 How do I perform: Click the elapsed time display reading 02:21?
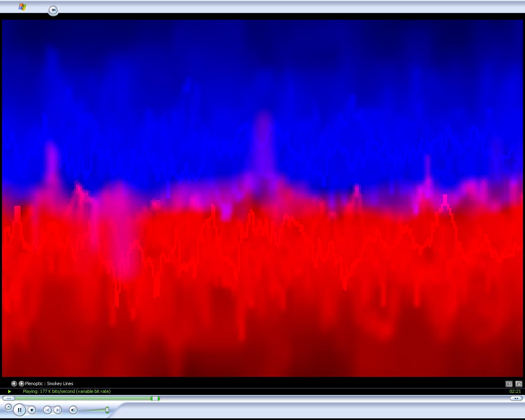(515, 391)
